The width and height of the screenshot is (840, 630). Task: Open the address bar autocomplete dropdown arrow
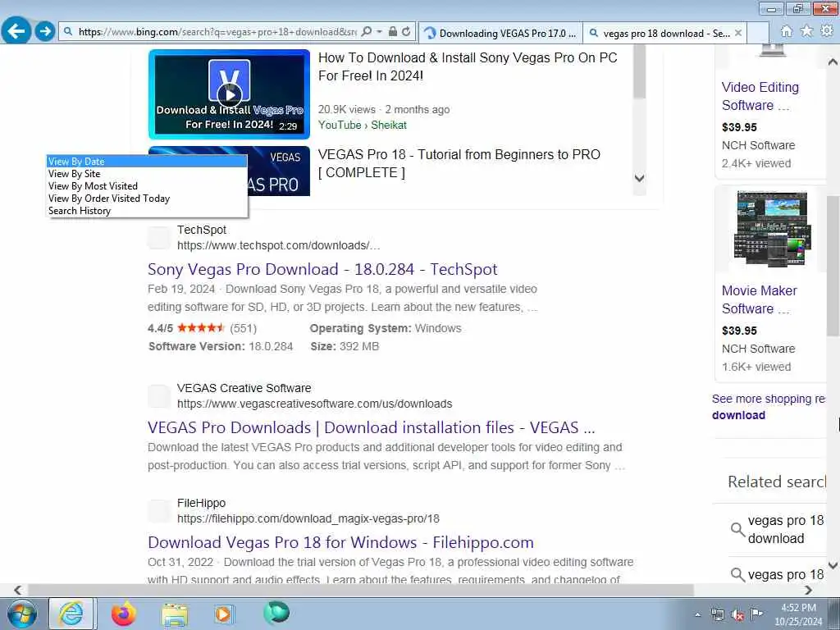[x=379, y=32]
